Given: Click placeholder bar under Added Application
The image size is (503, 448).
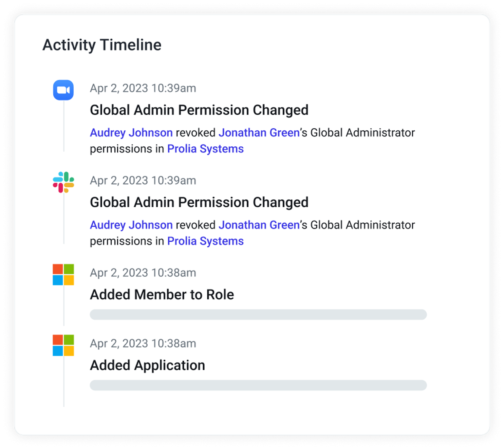Looking at the screenshot, I should (x=258, y=385).
